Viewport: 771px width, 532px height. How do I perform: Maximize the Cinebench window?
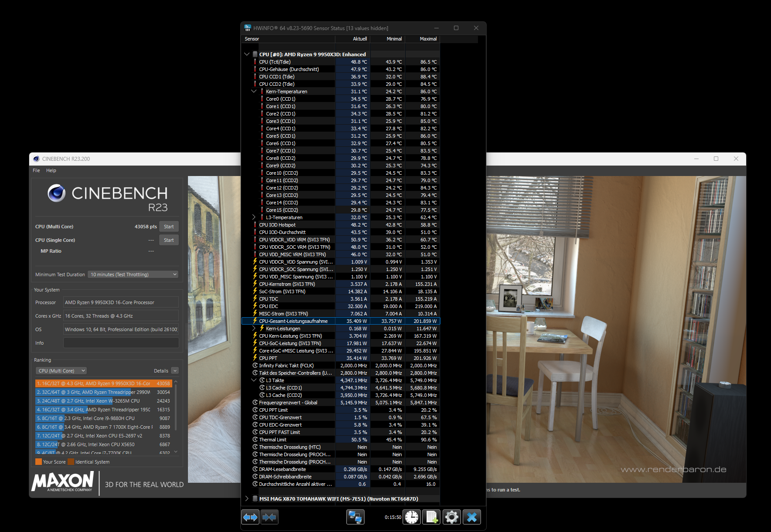pos(716,159)
